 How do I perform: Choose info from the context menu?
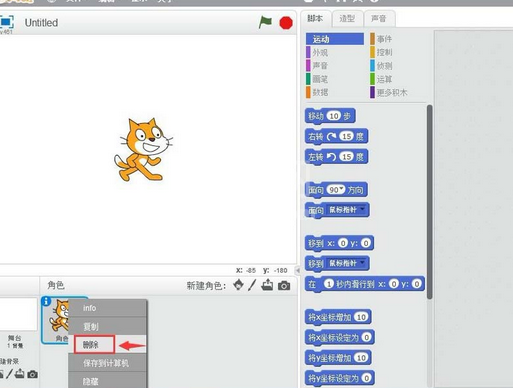107,308
